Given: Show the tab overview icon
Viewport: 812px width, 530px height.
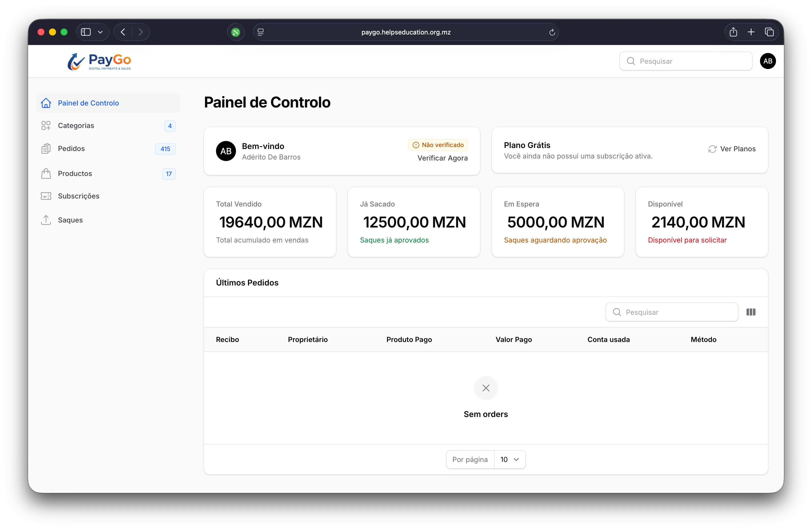Looking at the screenshot, I should (769, 32).
